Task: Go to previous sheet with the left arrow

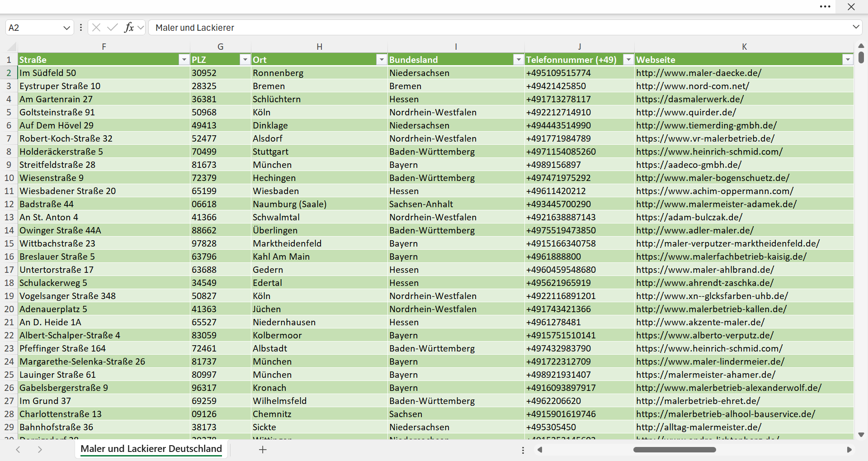Action: (x=18, y=449)
